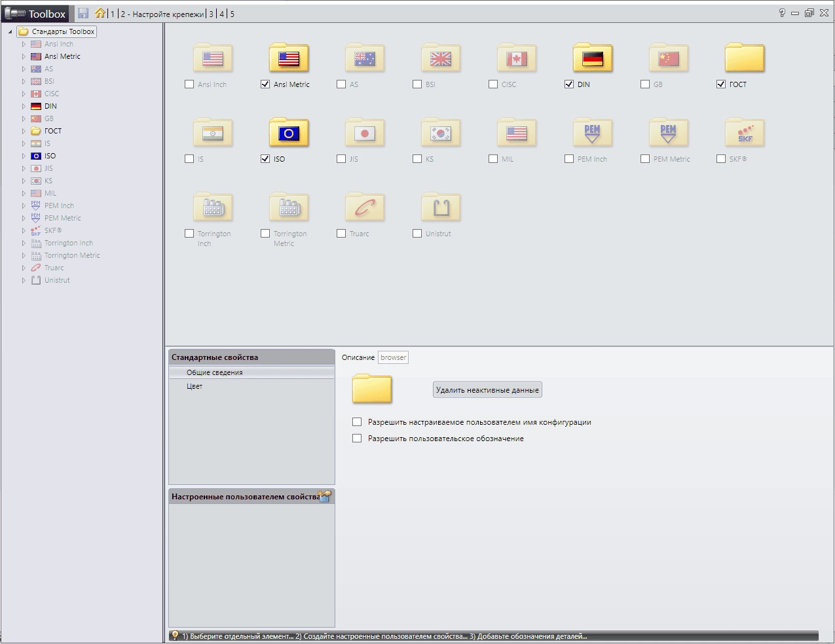Open the ГОСТ standard folder icon
This screenshot has width=835, height=644.
point(745,59)
